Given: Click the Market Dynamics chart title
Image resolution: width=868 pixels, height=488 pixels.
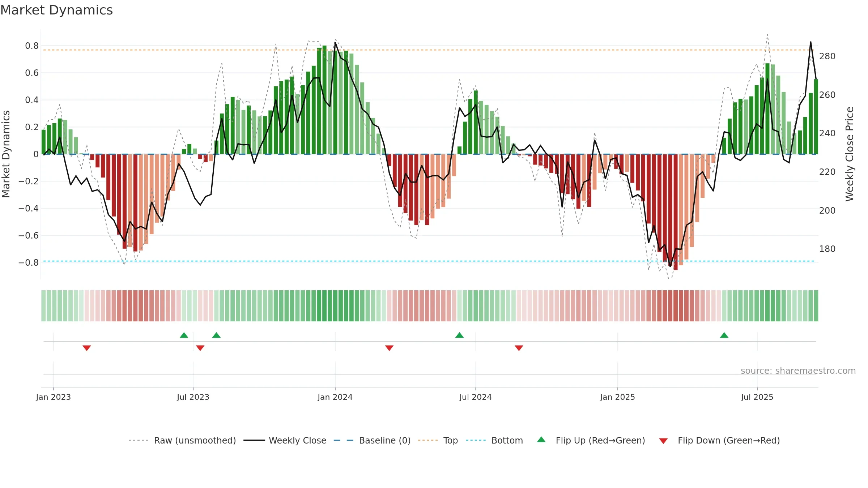Looking at the screenshot, I should pos(56,10).
